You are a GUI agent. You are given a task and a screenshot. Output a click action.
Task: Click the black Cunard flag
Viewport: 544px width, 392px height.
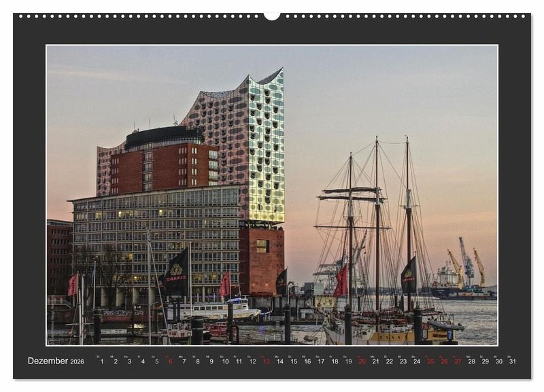[x=177, y=272]
